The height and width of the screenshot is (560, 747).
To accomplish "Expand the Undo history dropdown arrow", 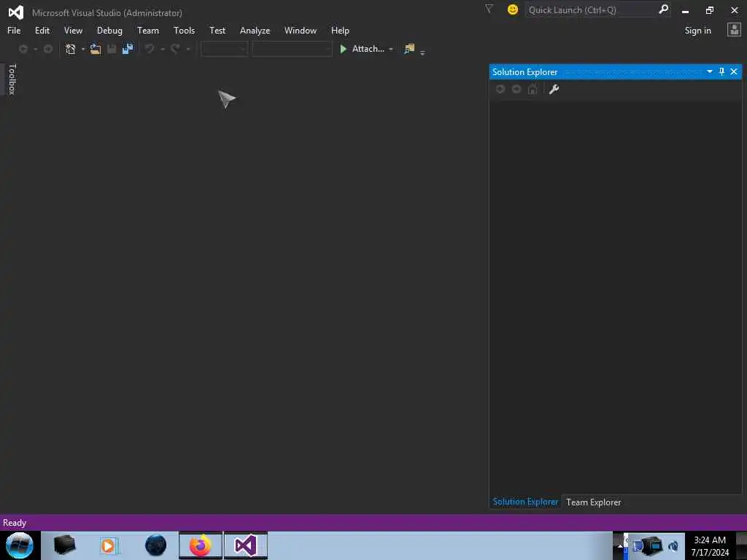I will 163,49.
